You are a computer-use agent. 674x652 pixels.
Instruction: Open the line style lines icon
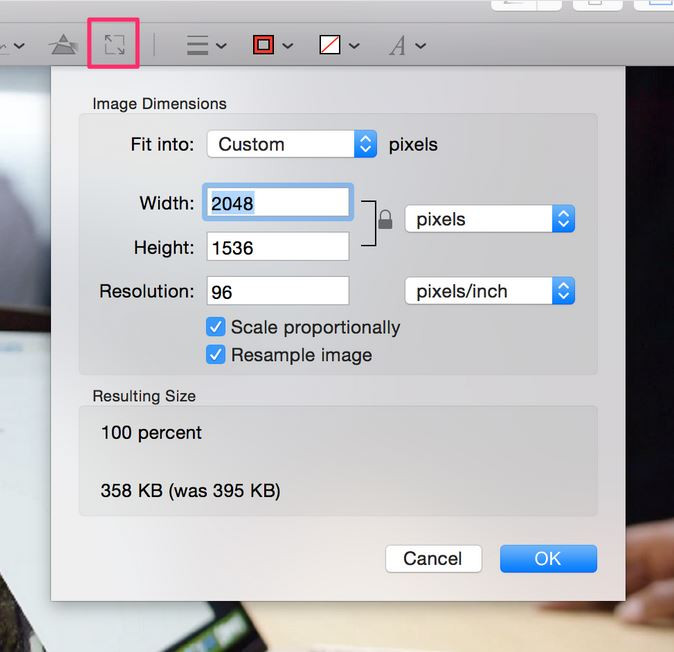[x=197, y=45]
